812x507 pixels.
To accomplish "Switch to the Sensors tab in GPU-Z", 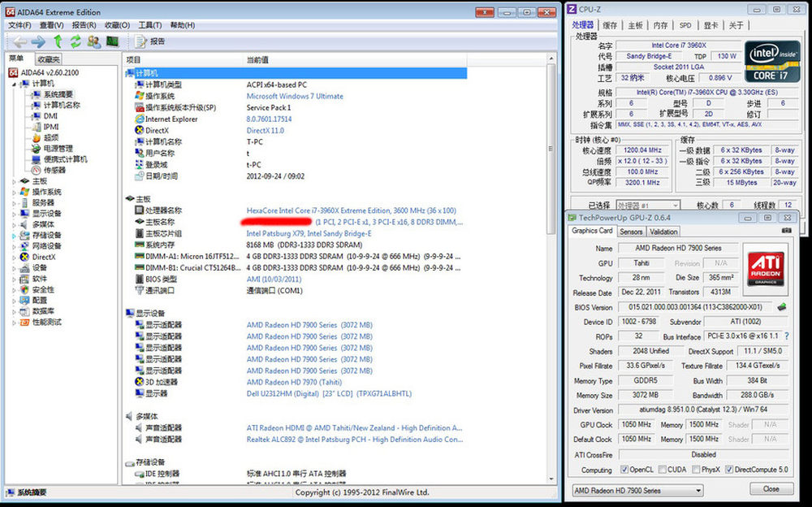I will click(631, 232).
